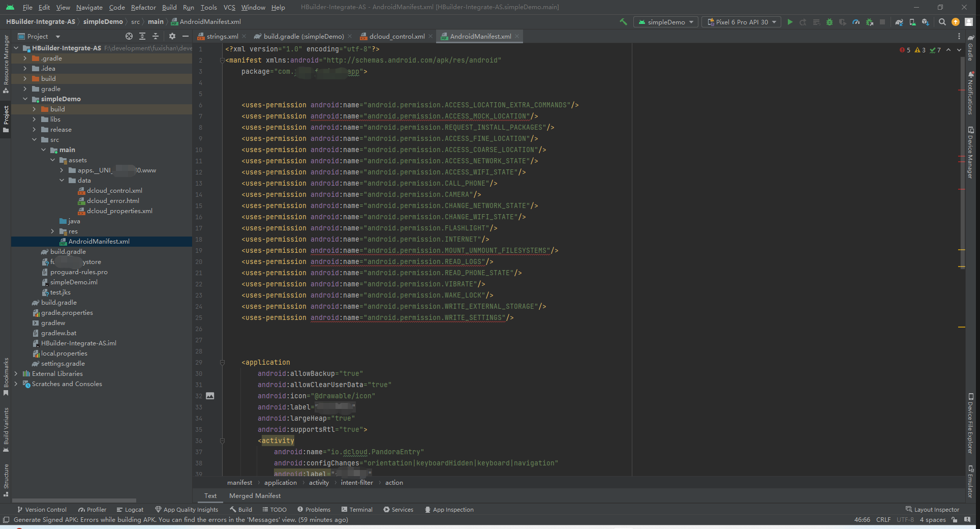Expand the res folder

[52, 231]
